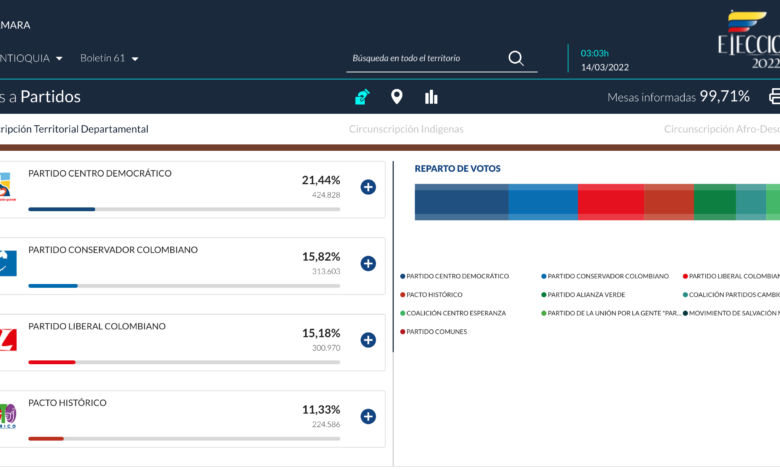Expand Partido Centro Democrático details
The height and width of the screenshot is (470, 780).
tap(368, 187)
